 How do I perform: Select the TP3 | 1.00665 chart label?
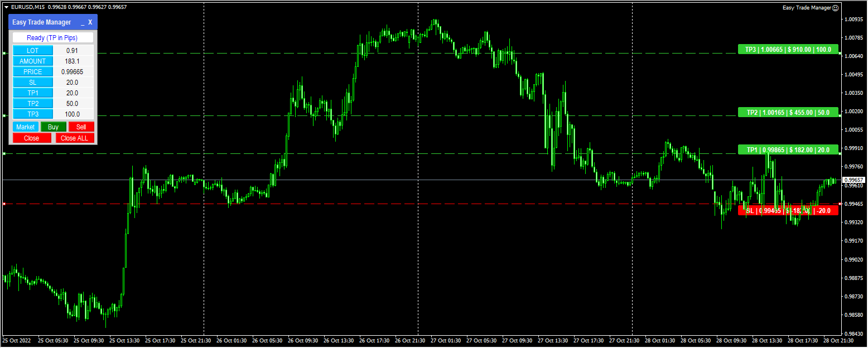click(788, 49)
